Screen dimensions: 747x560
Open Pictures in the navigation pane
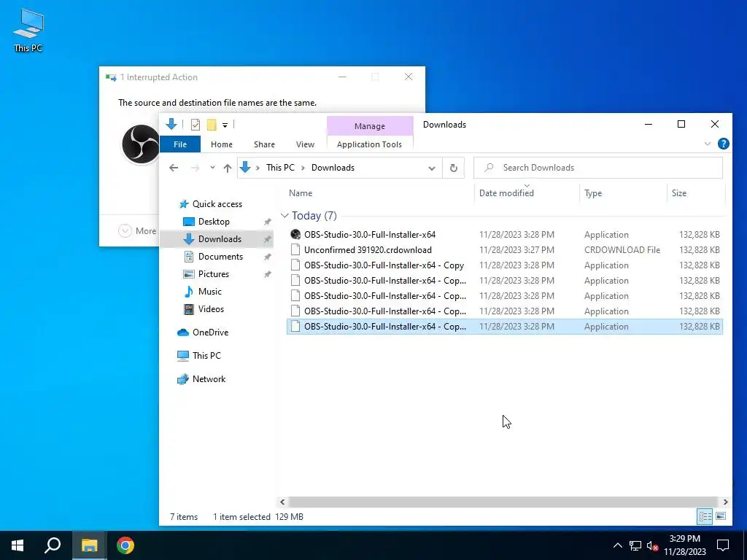(x=214, y=274)
